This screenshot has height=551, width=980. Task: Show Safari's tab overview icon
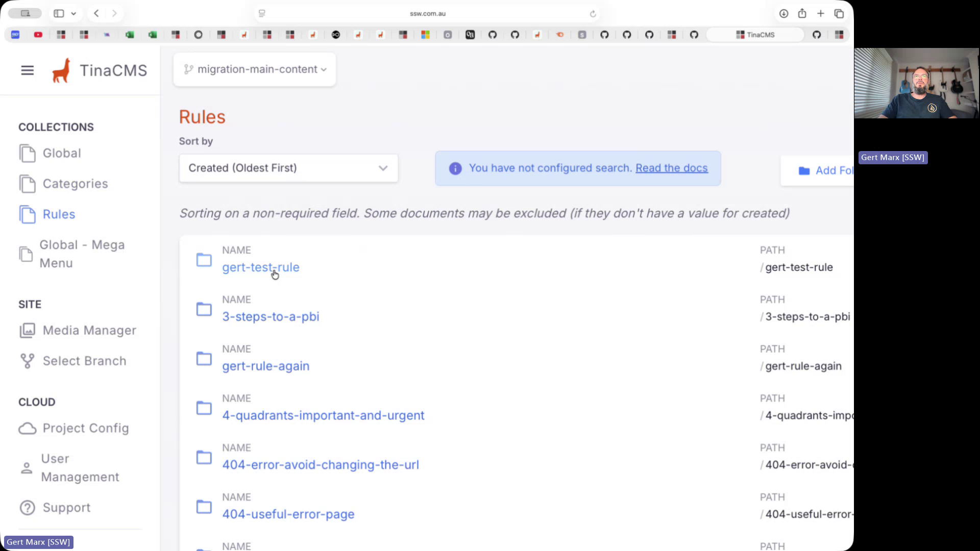click(x=839, y=14)
